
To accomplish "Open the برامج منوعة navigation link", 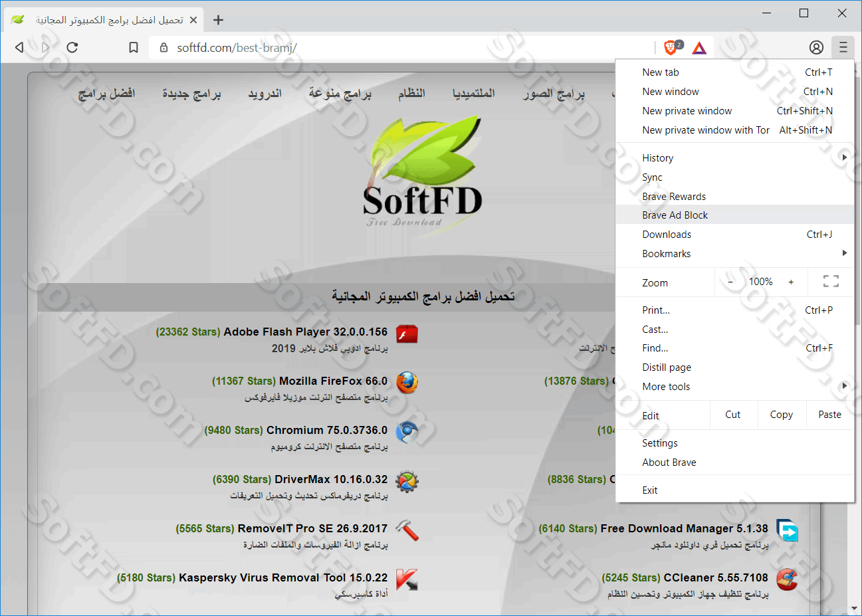I will (x=340, y=94).
